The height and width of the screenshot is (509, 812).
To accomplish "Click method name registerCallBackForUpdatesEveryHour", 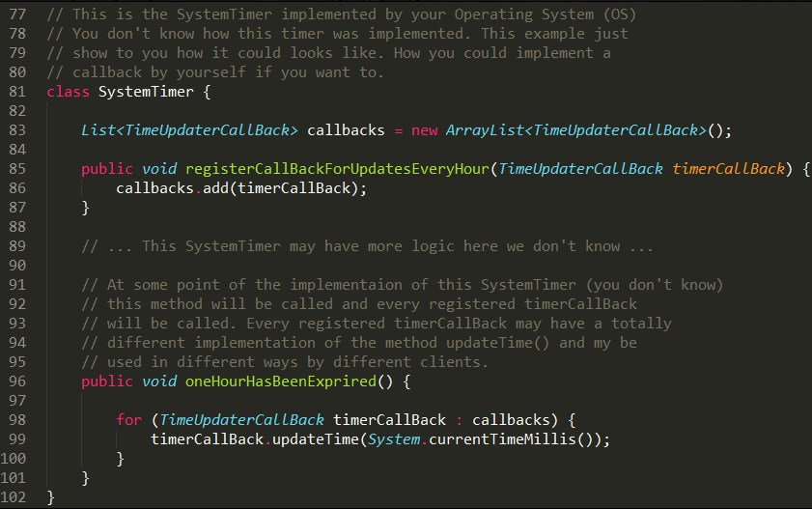I will [337, 169].
